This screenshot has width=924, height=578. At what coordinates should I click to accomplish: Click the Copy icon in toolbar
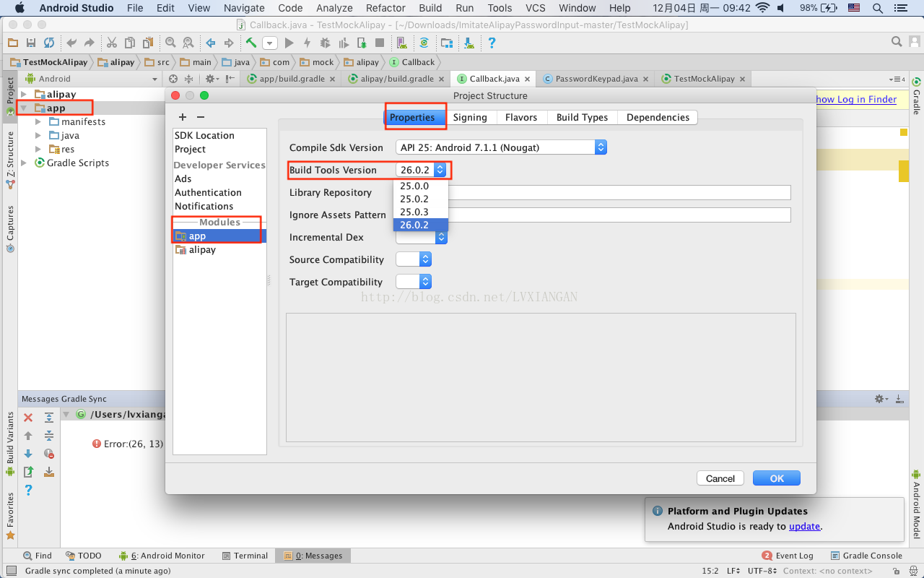[129, 43]
